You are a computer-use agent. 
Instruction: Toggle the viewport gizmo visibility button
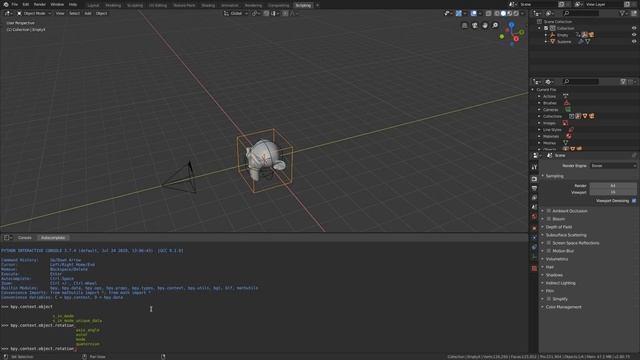[x=459, y=13]
